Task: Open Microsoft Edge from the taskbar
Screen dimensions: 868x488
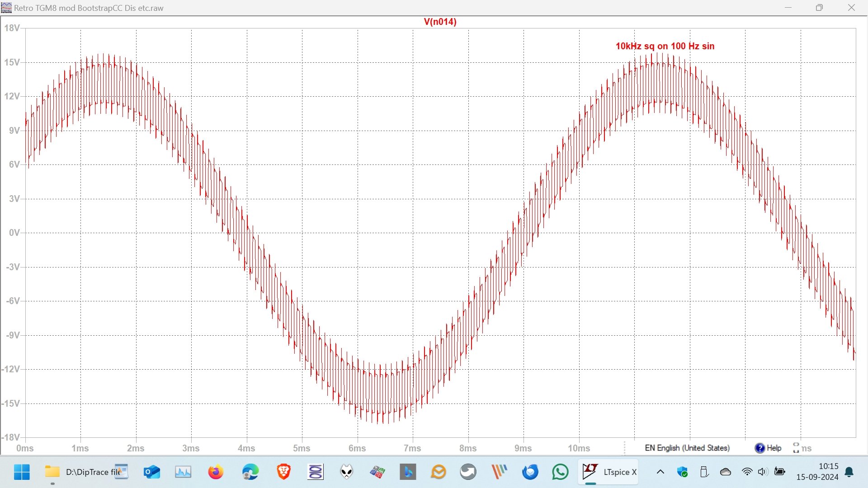Action: [x=250, y=472]
